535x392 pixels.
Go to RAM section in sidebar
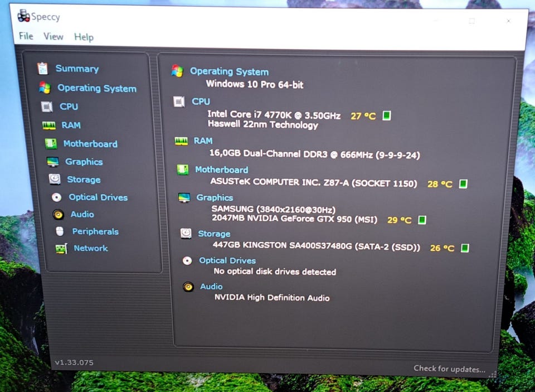point(71,125)
